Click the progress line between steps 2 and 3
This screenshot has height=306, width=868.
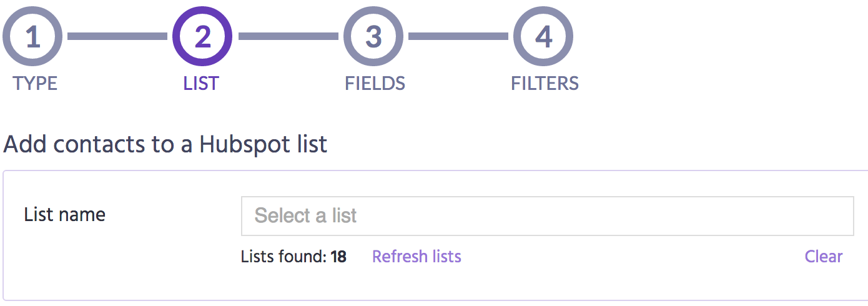coord(288,37)
